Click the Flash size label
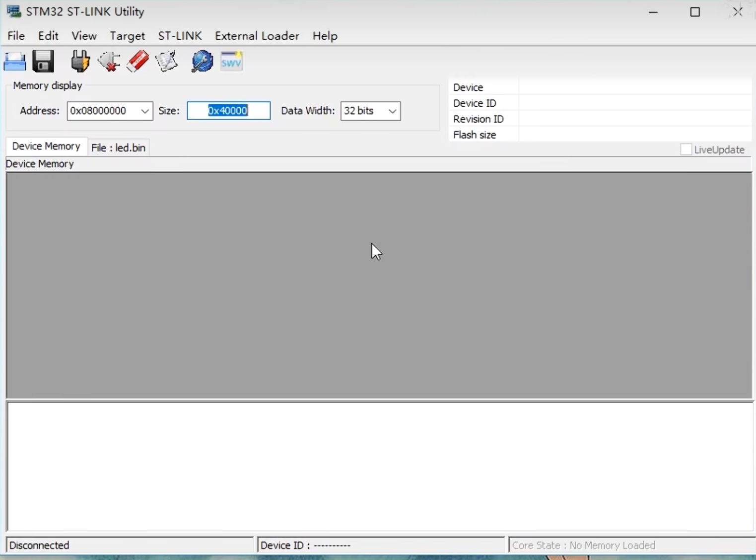The width and height of the screenshot is (756, 560). point(475,135)
